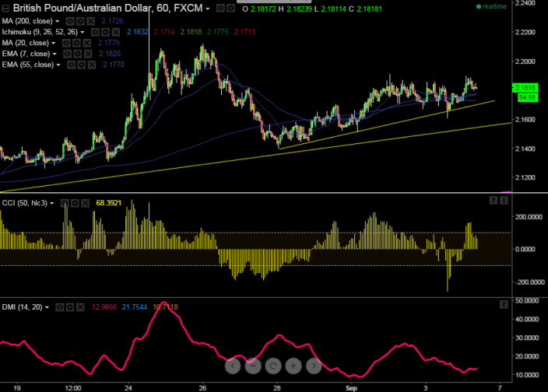Open settings gear for CCI indicator
Image resolution: width=548 pixels, height=392 pixels.
[76, 203]
